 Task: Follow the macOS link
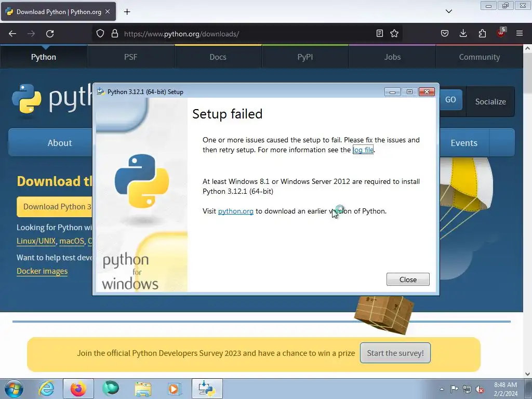[72, 241]
